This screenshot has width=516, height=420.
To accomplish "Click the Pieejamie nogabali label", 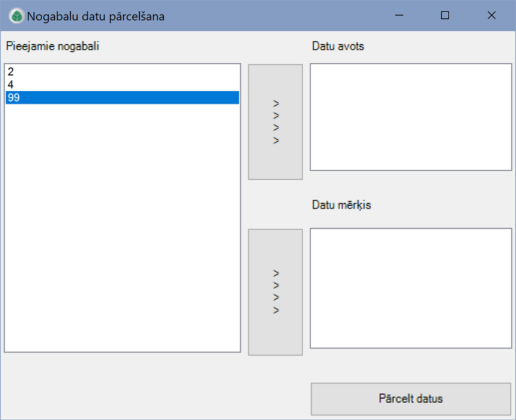I will pos(53,47).
